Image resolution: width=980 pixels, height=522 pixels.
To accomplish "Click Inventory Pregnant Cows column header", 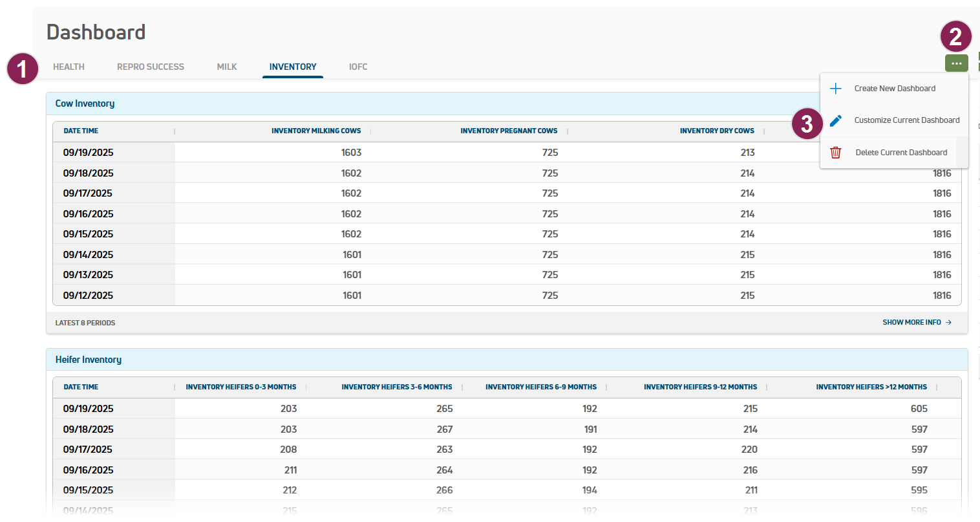I will 509,131.
